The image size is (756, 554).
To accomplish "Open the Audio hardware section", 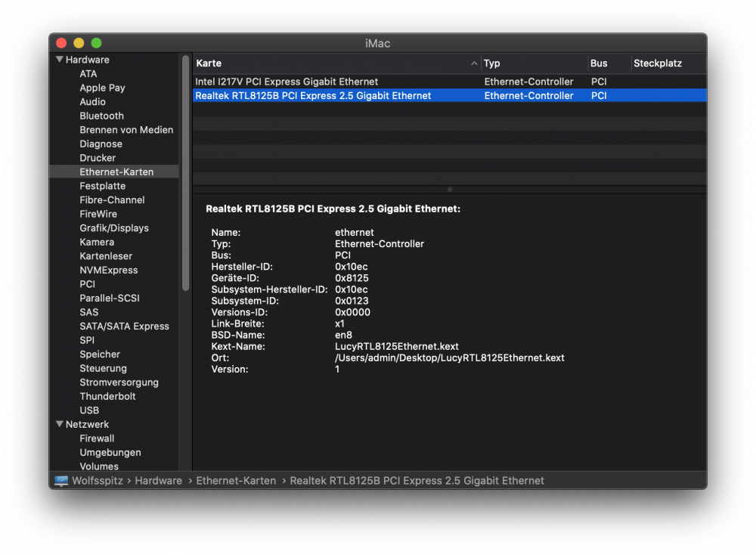I will pos(92,102).
